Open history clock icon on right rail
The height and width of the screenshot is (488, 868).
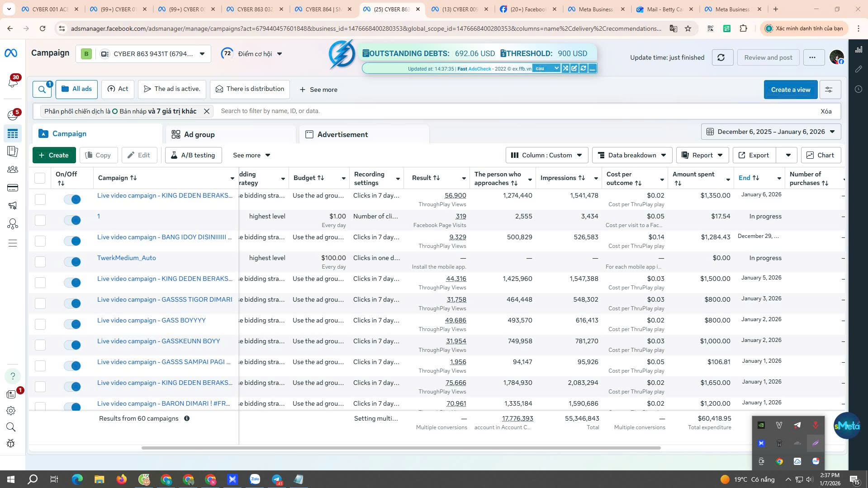(x=859, y=89)
